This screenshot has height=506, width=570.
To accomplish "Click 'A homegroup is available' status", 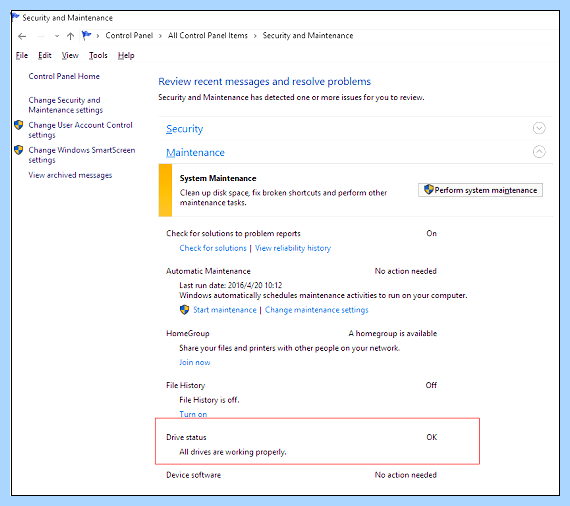I will (393, 333).
